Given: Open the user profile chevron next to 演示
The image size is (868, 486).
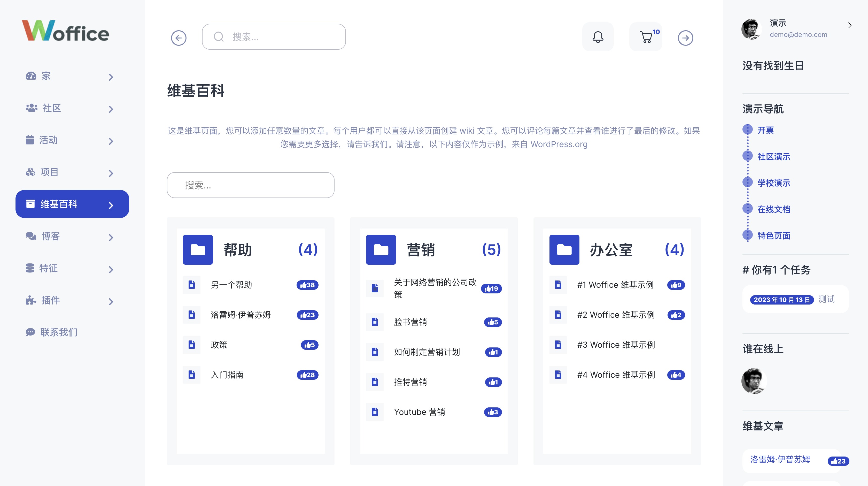Looking at the screenshot, I should click(850, 25).
